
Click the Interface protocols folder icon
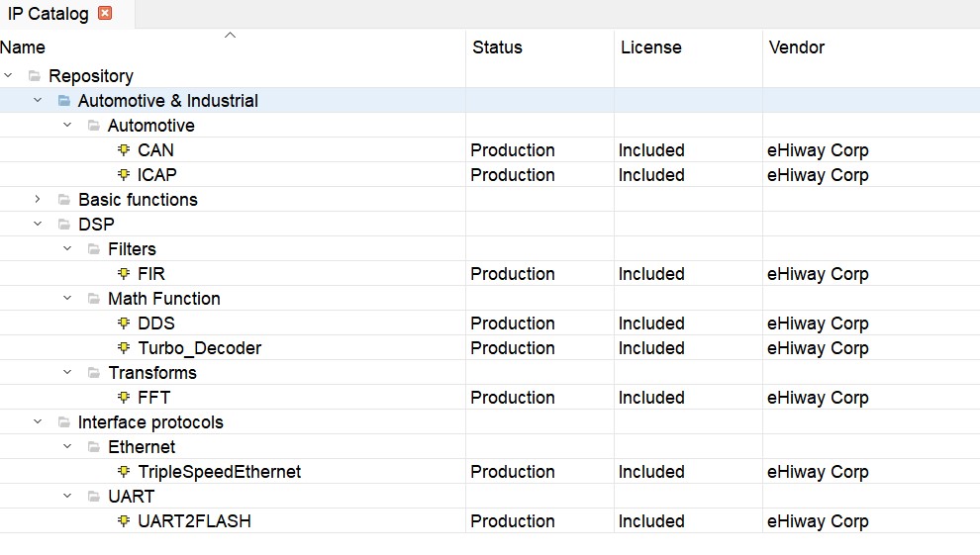tap(63, 422)
